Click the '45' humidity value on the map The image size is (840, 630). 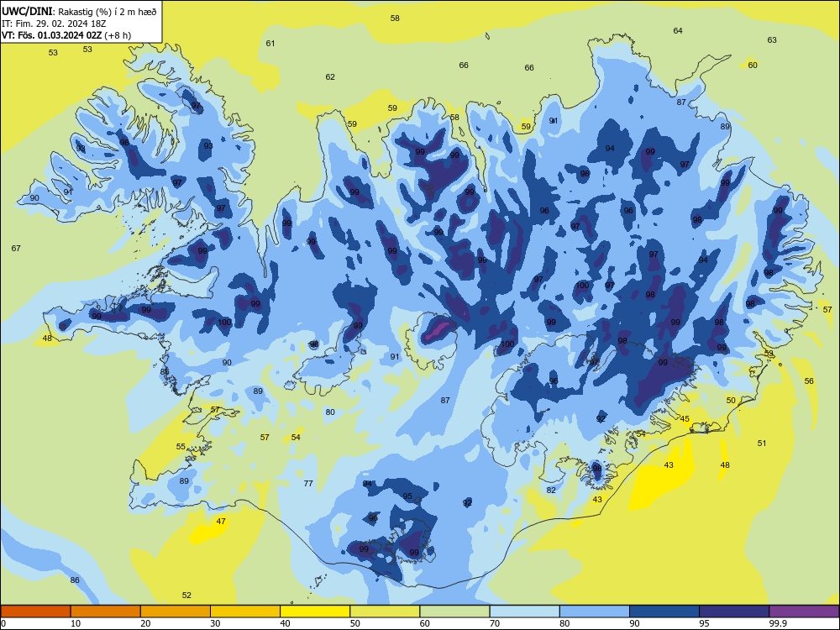pos(685,419)
